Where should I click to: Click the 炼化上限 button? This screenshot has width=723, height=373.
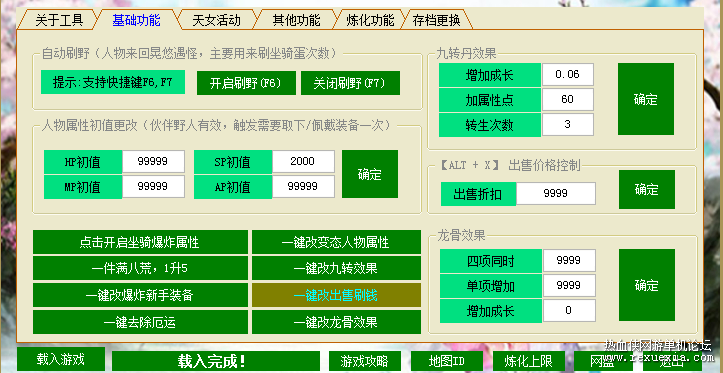click(x=528, y=361)
